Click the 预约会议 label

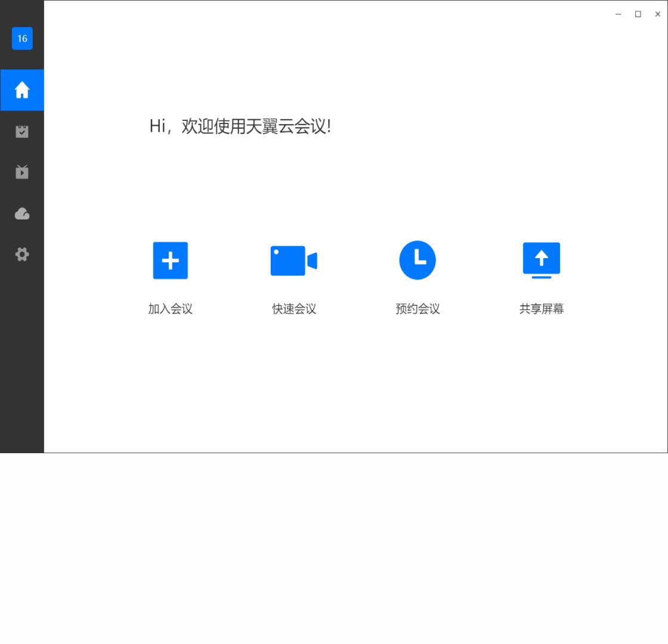coord(418,309)
